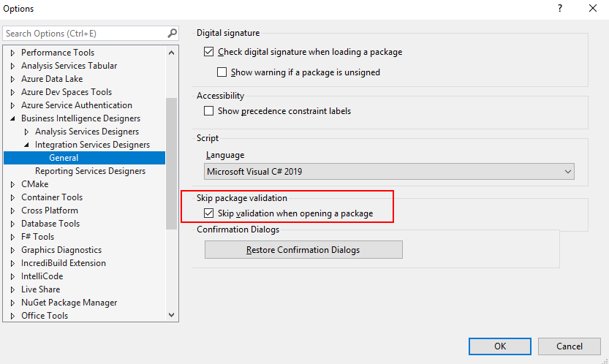This screenshot has width=609, height=364.
Task: Uncheck Check digital signature when loading
Action: click(x=208, y=52)
